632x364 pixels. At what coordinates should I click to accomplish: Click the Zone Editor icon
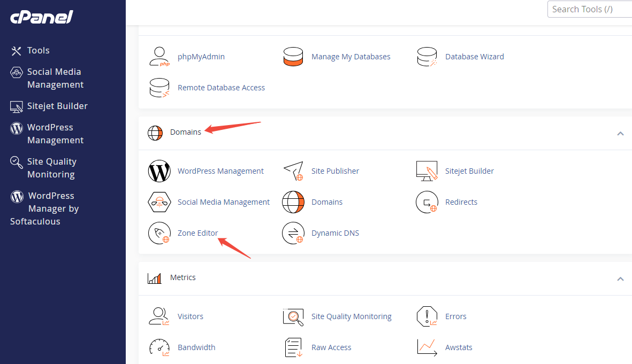tap(159, 233)
